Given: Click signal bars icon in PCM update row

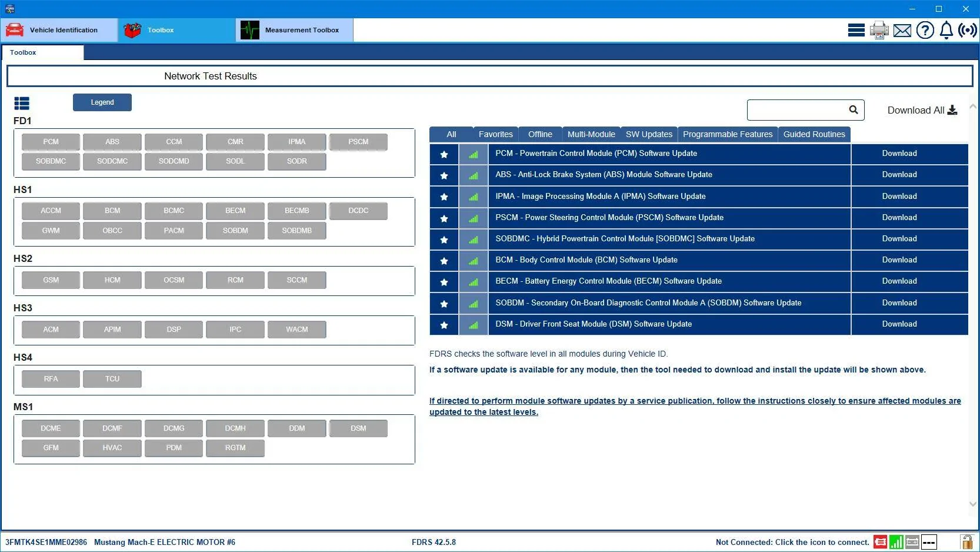Looking at the screenshot, I should [x=474, y=154].
